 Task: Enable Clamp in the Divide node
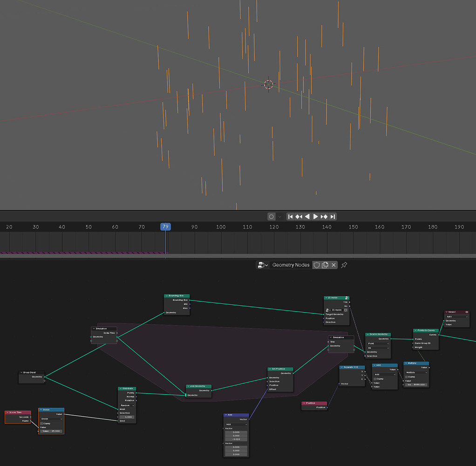tap(41, 424)
